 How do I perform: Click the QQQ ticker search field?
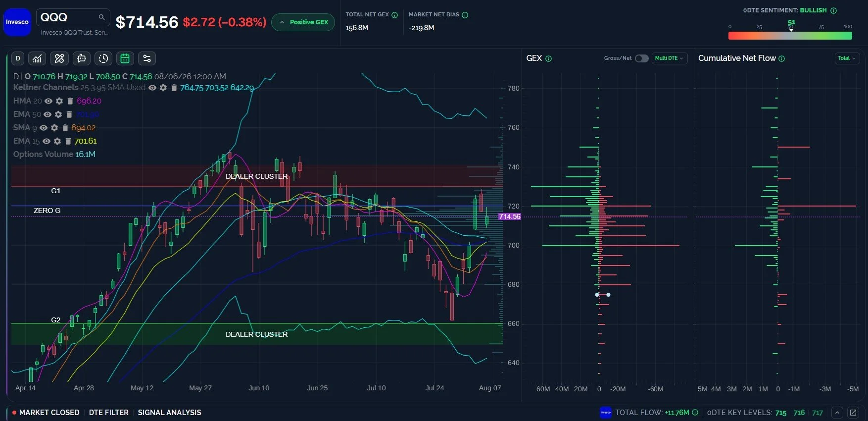(73, 17)
